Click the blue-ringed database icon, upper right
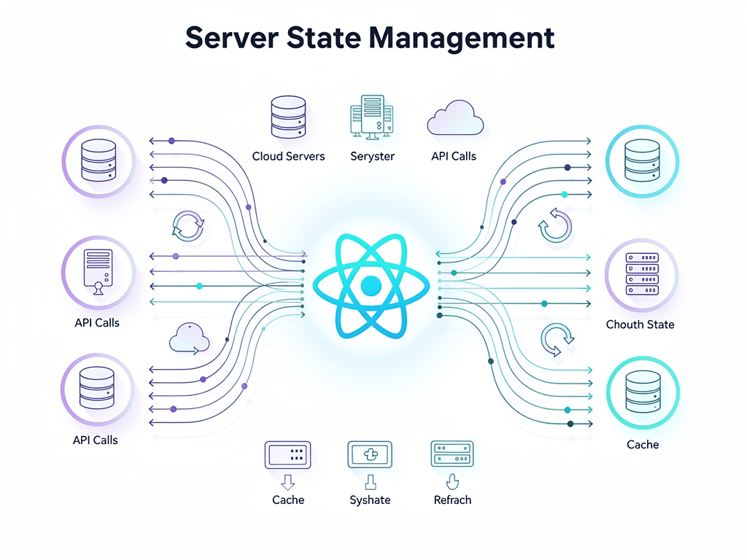The image size is (747, 560). coord(642,160)
